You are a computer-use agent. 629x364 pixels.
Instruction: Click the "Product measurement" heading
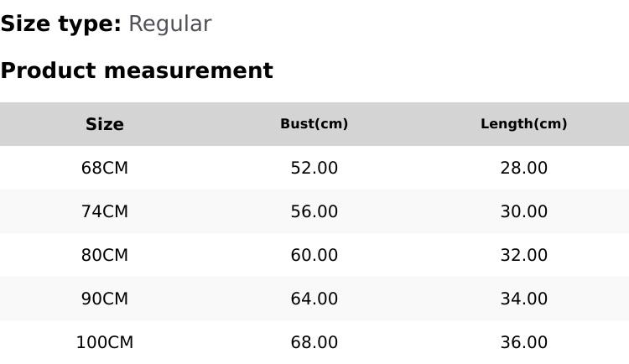137,70
